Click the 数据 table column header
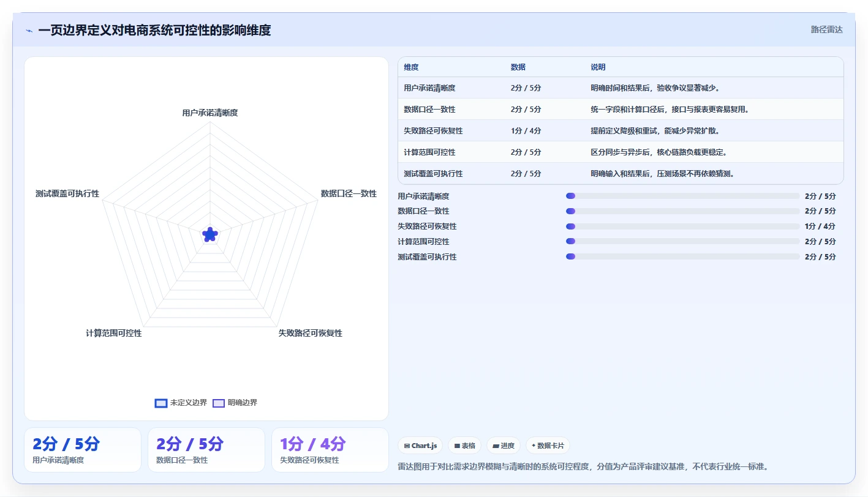The width and height of the screenshot is (868, 497). (518, 67)
